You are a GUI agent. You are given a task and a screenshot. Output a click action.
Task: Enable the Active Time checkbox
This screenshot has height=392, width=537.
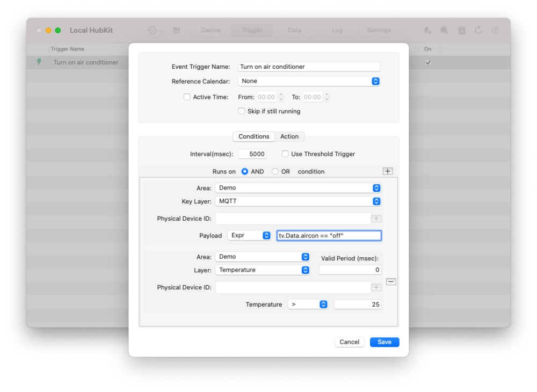(187, 97)
